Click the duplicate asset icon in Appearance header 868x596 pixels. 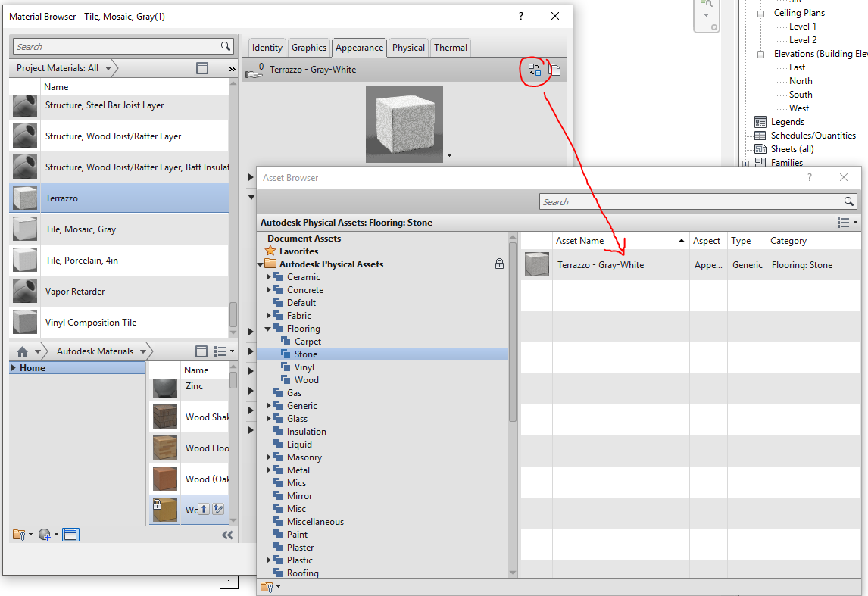(x=554, y=70)
